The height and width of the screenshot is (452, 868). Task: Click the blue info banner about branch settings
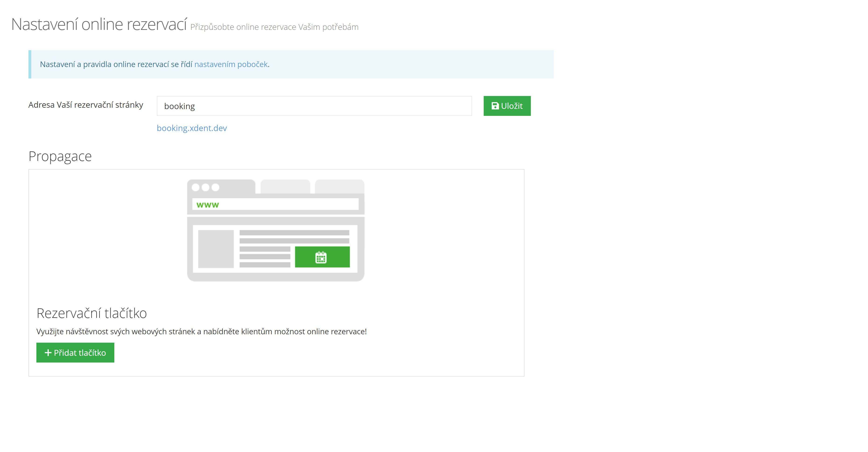tap(404, 64)
